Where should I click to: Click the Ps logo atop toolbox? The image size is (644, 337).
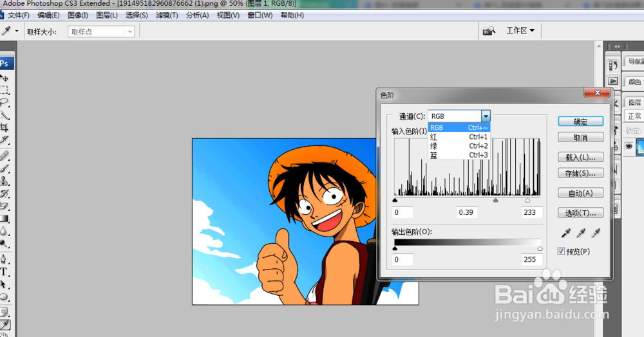pos(5,64)
